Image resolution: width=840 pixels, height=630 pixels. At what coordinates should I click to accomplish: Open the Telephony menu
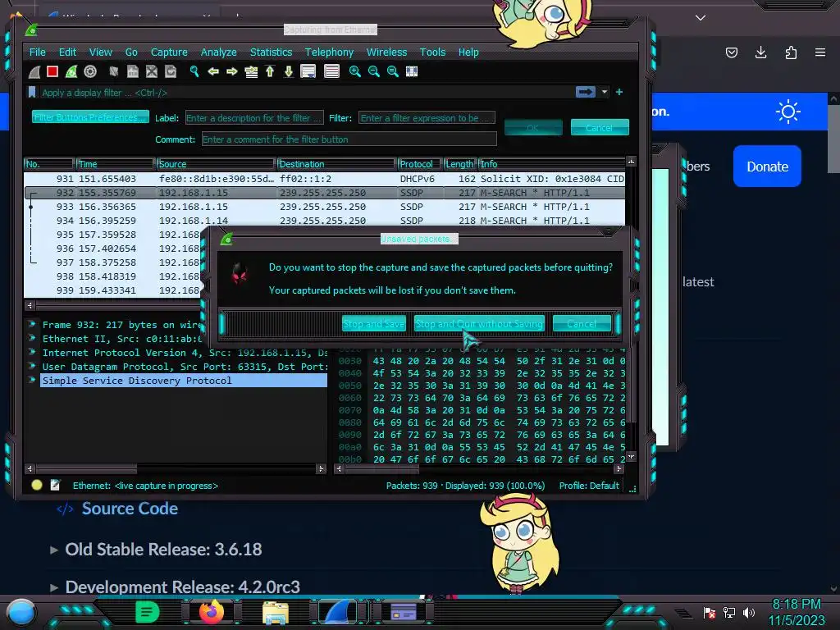point(329,52)
